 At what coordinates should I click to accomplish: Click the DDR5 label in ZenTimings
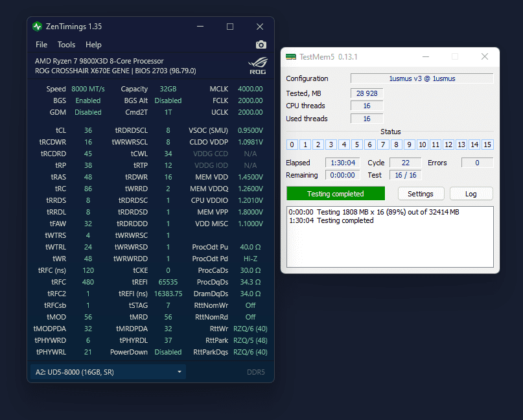click(x=256, y=372)
